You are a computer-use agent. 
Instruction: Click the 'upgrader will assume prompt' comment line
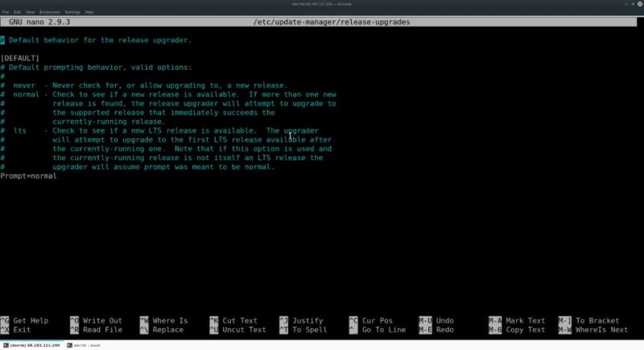coord(137,167)
